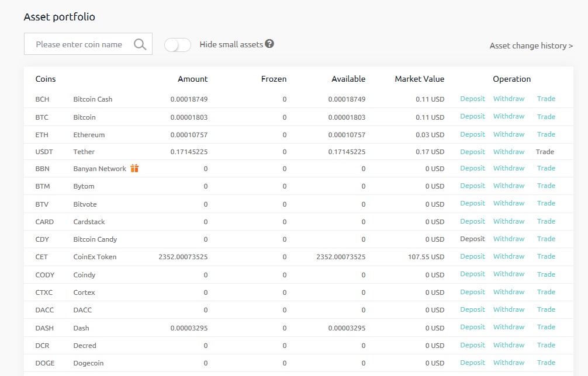This screenshot has height=376, width=588.
Task: Trade in the DACC row
Action: [x=546, y=309]
